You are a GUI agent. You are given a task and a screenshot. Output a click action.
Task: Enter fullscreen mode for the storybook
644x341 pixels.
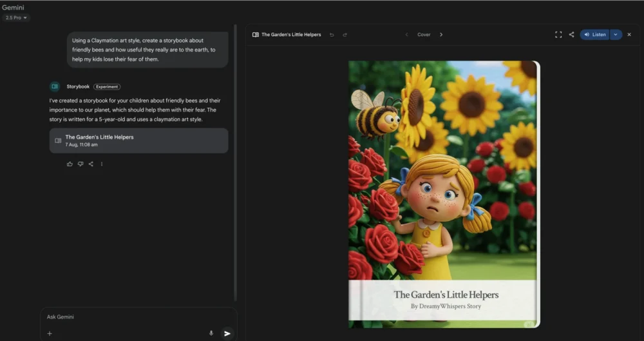click(558, 35)
